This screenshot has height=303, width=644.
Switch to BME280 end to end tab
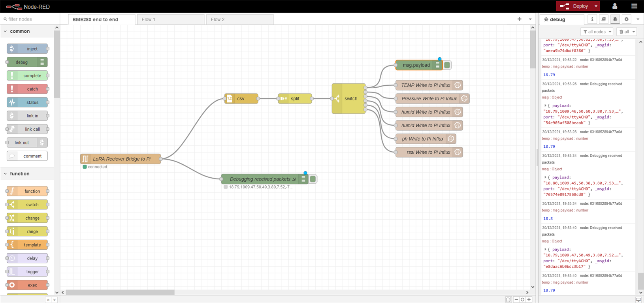tap(102, 19)
